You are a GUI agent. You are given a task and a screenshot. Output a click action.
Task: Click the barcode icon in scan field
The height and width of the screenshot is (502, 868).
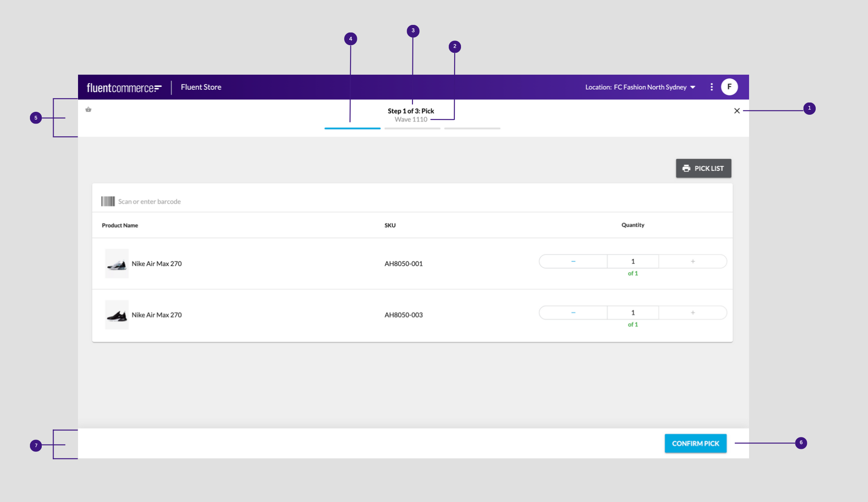(108, 201)
